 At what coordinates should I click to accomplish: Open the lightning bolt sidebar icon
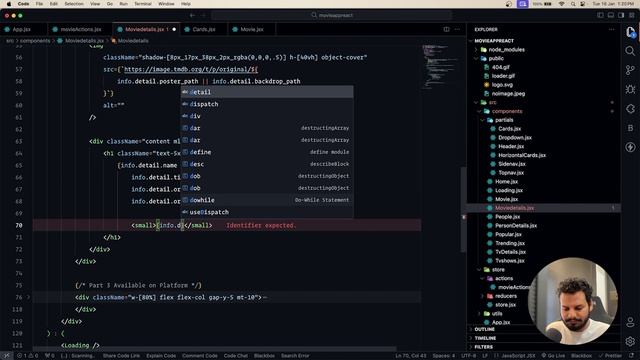click(630, 147)
